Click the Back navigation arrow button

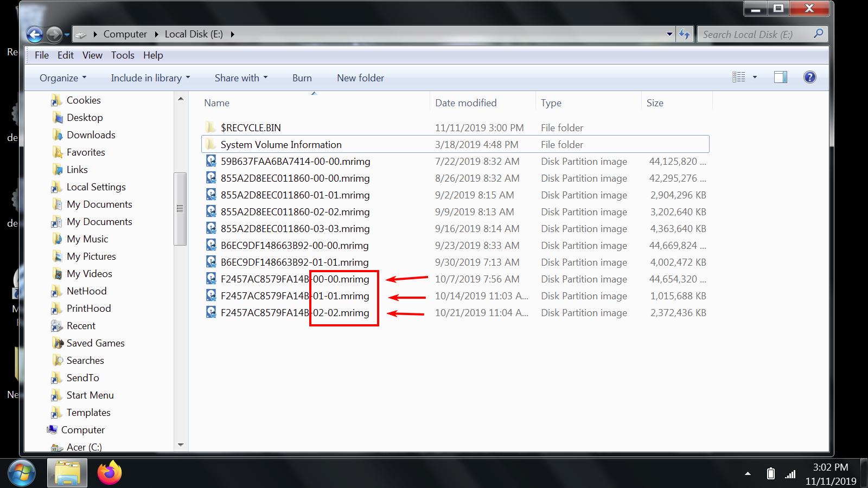tap(35, 35)
